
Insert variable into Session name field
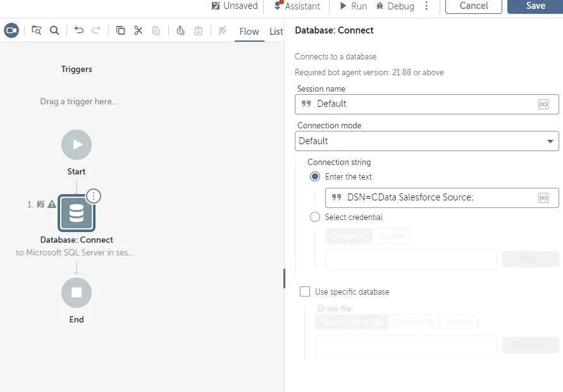coord(543,104)
